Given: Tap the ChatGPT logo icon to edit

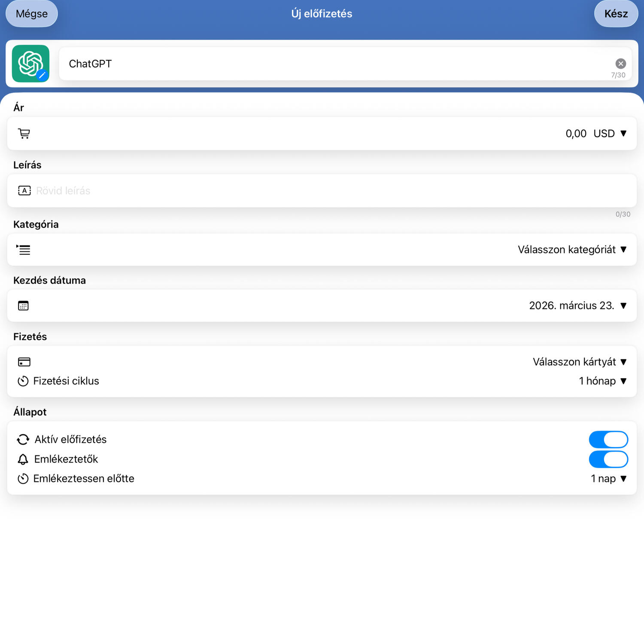Looking at the screenshot, I should point(30,64).
